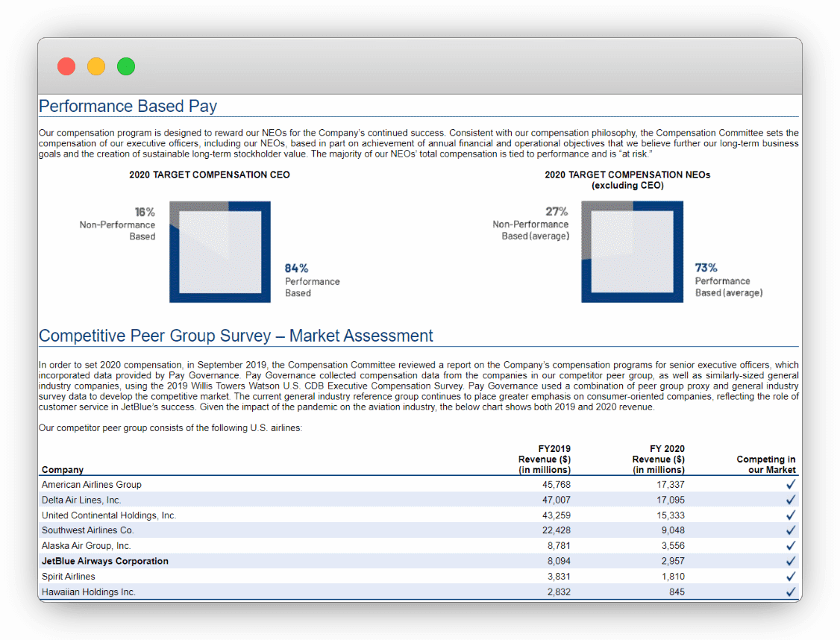
Task: Click the 'FY2019 Revenue' column header
Action: pyautogui.click(x=545, y=459)
